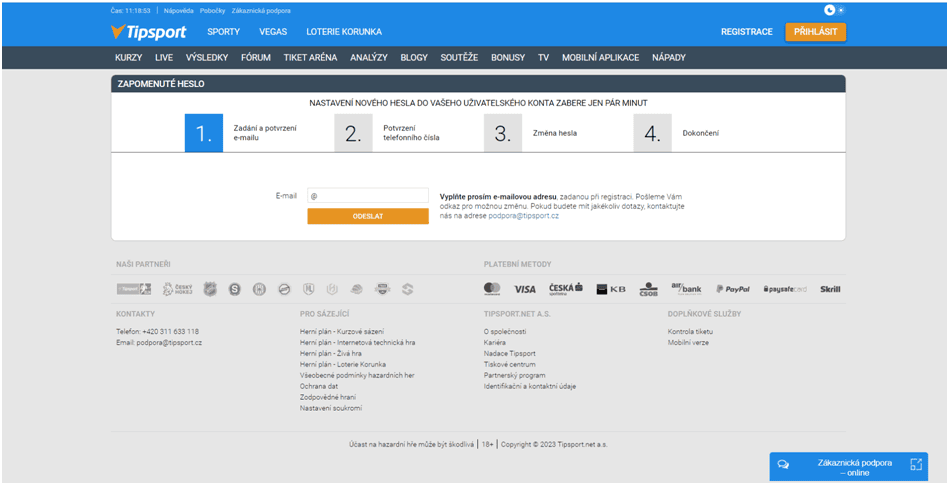
Task: Click the VISA payment logo
Action: pos(525,289)
